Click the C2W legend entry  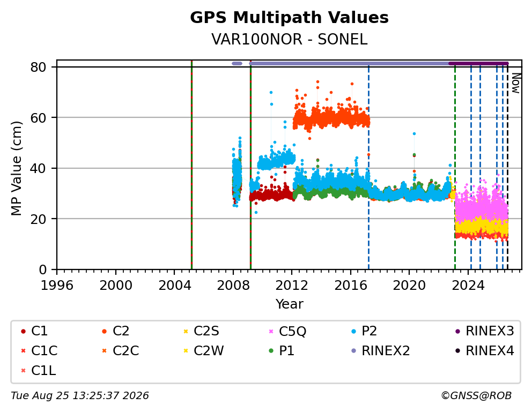click(x=204, y=351)
